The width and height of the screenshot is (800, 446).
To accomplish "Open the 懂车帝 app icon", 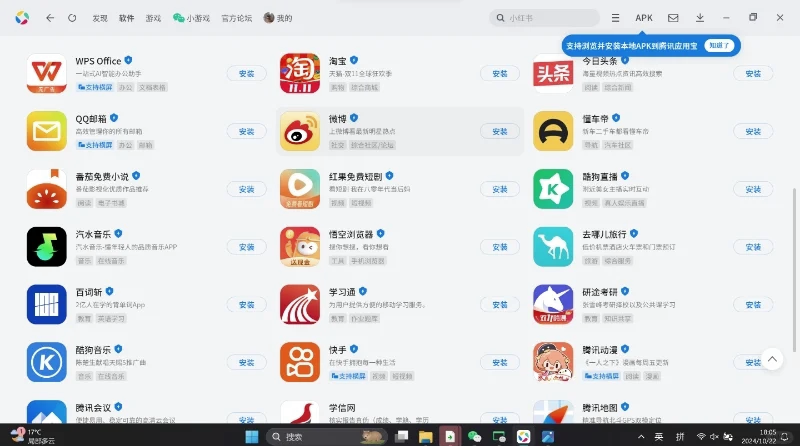I will [x=553, y=131].
